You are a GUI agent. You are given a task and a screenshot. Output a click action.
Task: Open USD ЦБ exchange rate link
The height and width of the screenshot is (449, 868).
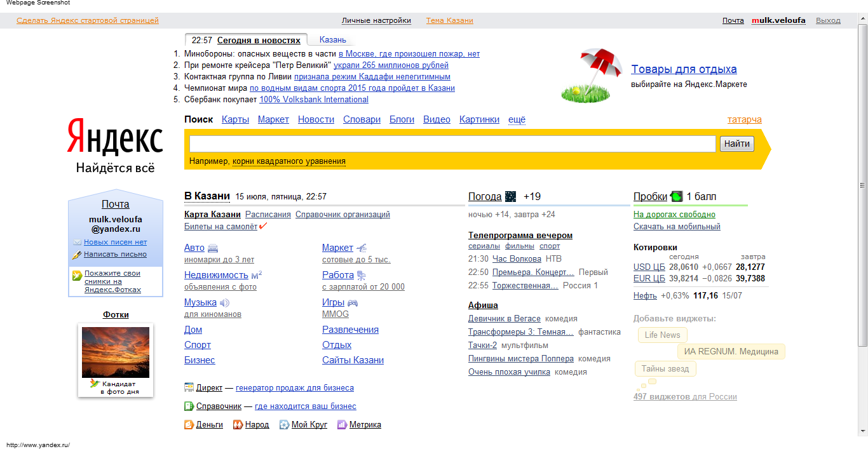tap(649, 267)
